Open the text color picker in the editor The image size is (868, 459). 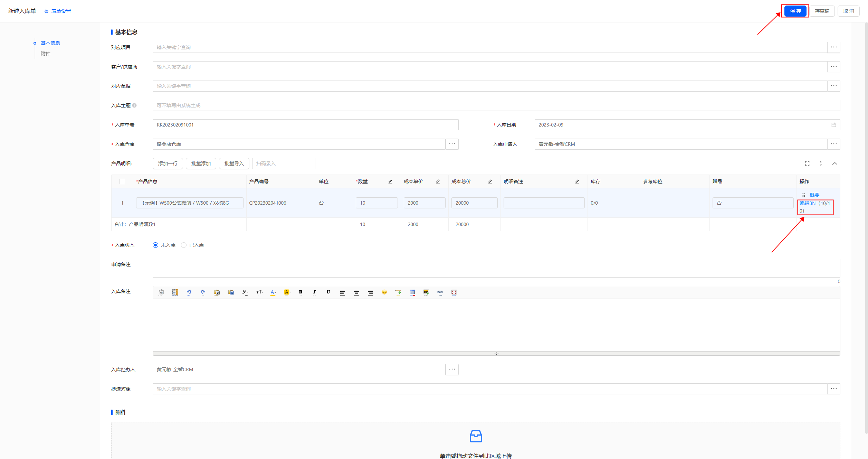click(273, 292)
